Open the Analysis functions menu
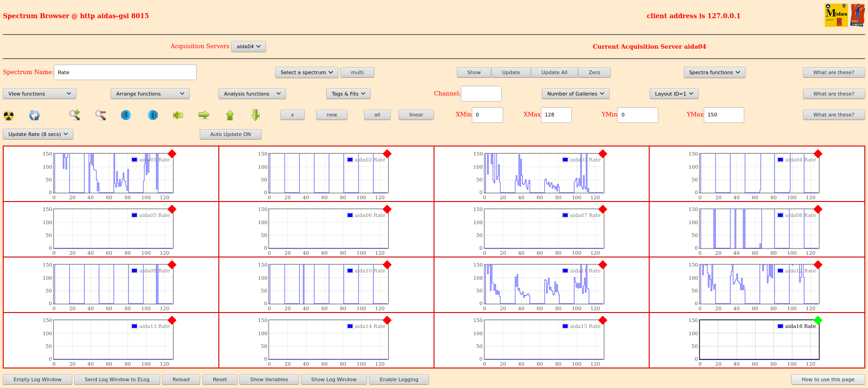 click(x=252, y=94)
